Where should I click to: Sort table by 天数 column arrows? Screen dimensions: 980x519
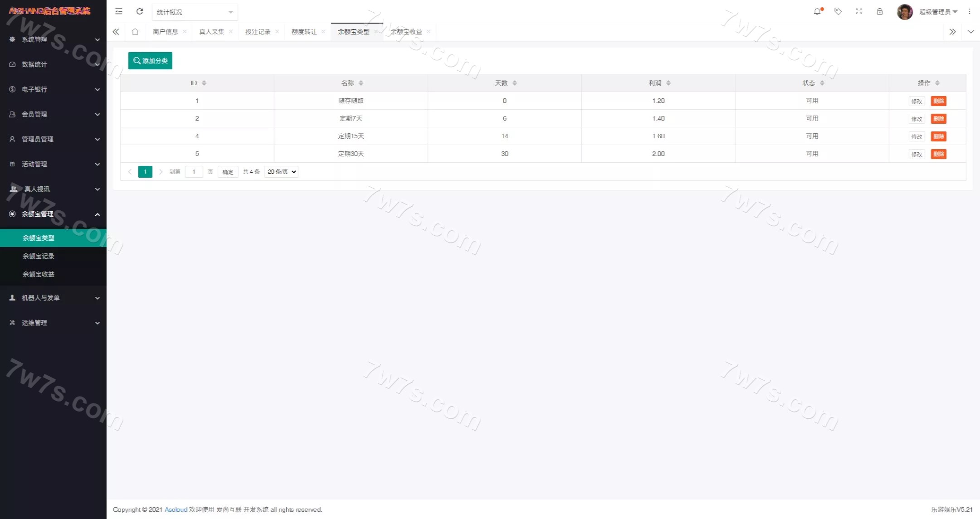click(515, 83)
